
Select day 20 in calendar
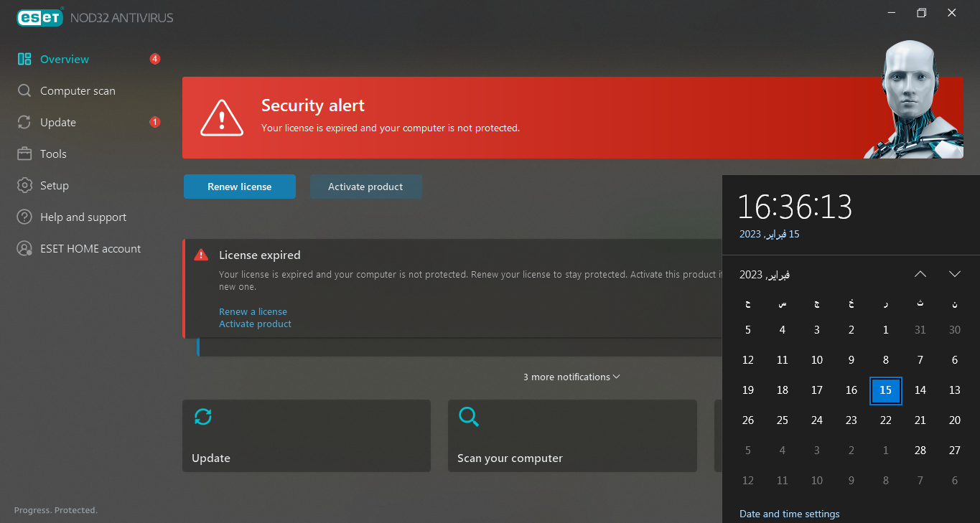point(955,420)
